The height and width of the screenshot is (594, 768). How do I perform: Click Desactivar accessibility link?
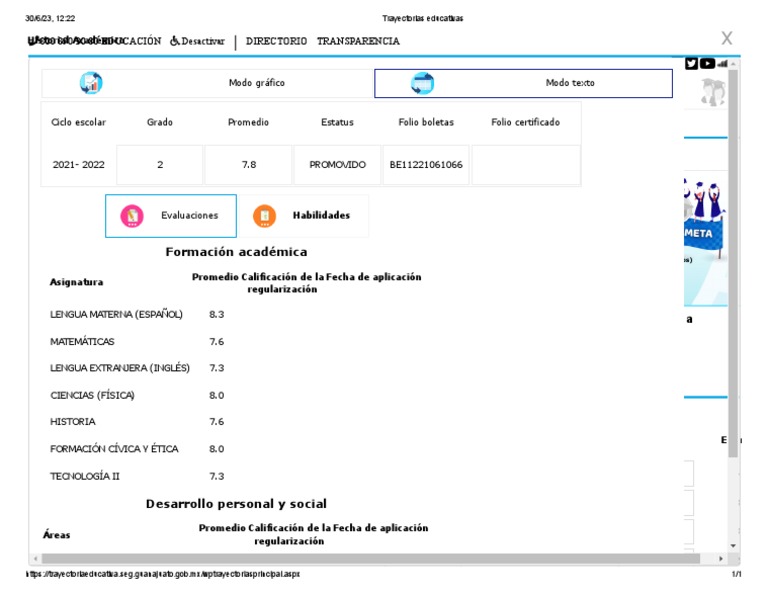[203, 41]
